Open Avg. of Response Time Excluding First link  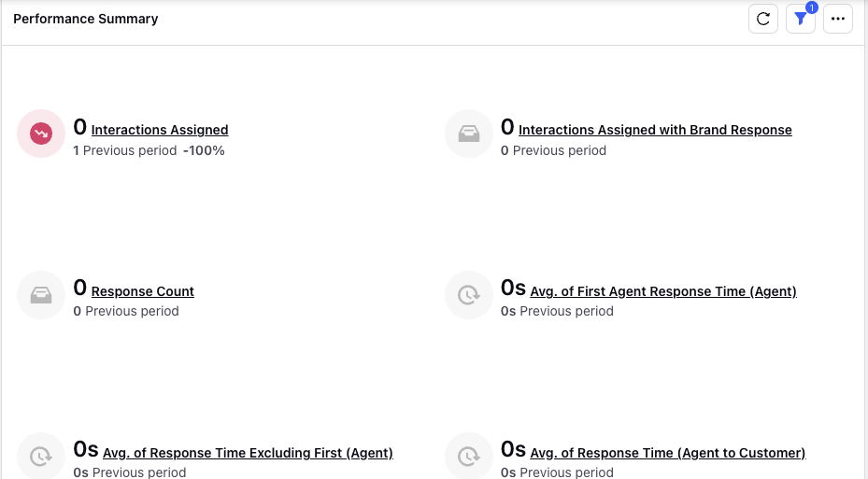pyautogui.click(x=248, y=453)
